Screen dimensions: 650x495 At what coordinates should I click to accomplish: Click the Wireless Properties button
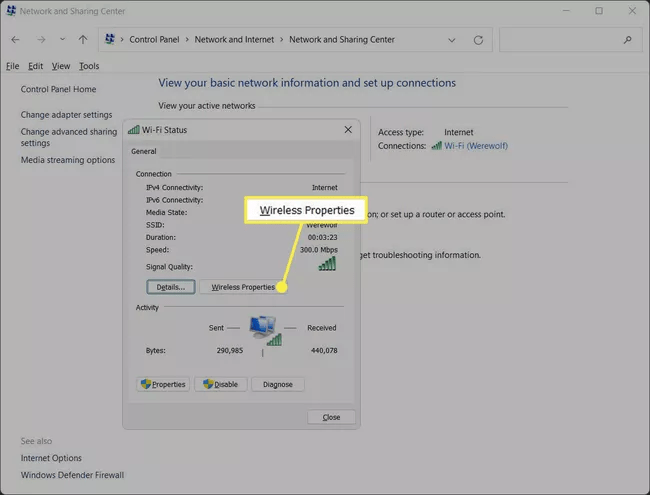coord(243,287)
